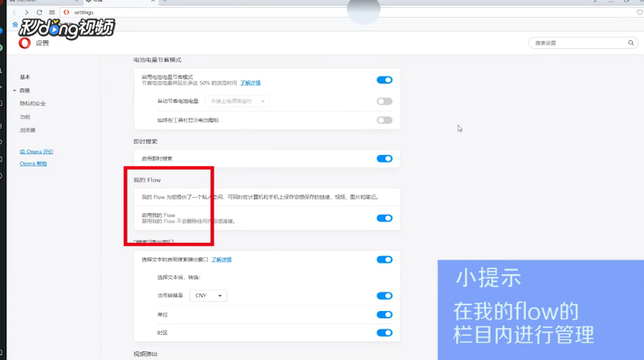Viewport: 644px width, 360px height.
Task: Toggle the 单位 conversion switch
Action: 385,315
